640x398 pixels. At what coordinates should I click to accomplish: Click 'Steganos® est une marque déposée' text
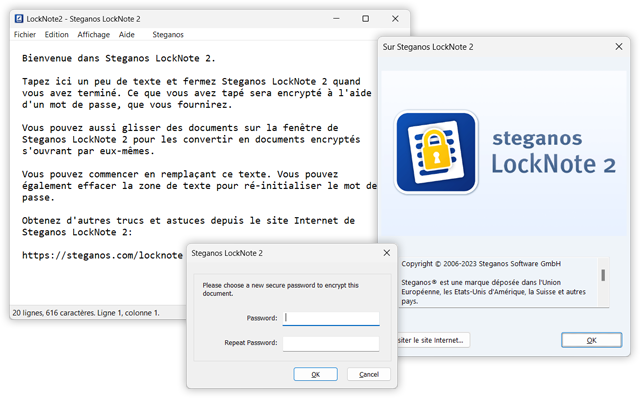click(x=493, y=292)
